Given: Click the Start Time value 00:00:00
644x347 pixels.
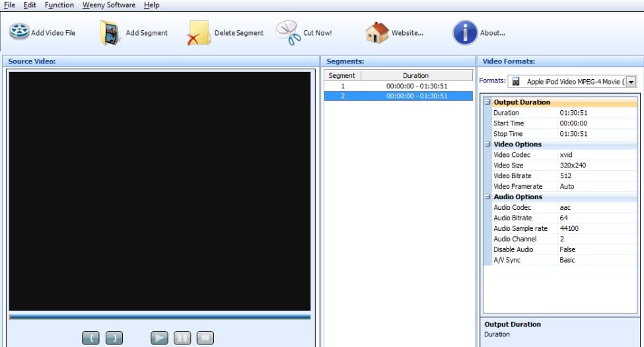Looking at the screenshot, I should (597, 123).
